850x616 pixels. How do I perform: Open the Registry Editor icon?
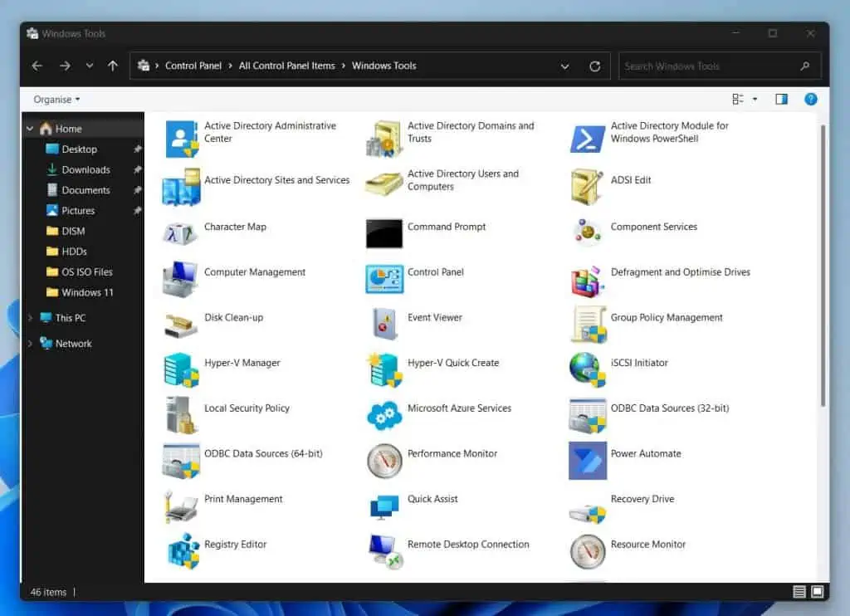click(x=181, y=552)
